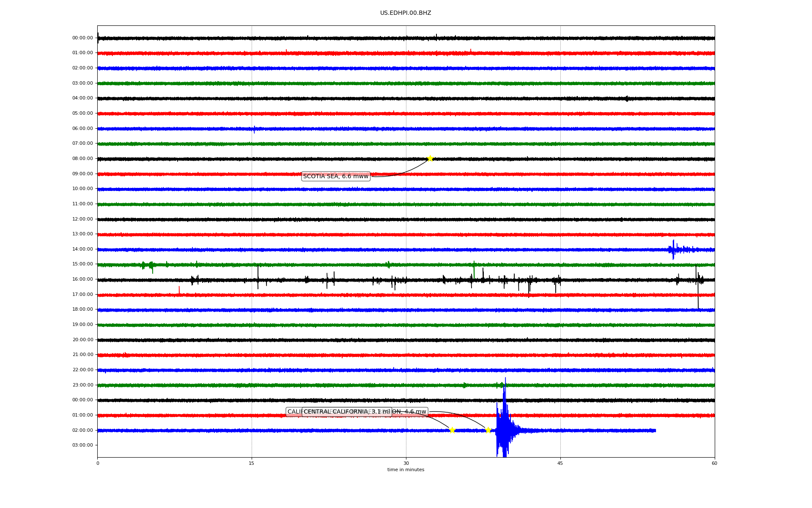Click the 08:00:00 time label
Image resolution: width=812 pixels, height=508 pixels.
[x=82, y=159]
